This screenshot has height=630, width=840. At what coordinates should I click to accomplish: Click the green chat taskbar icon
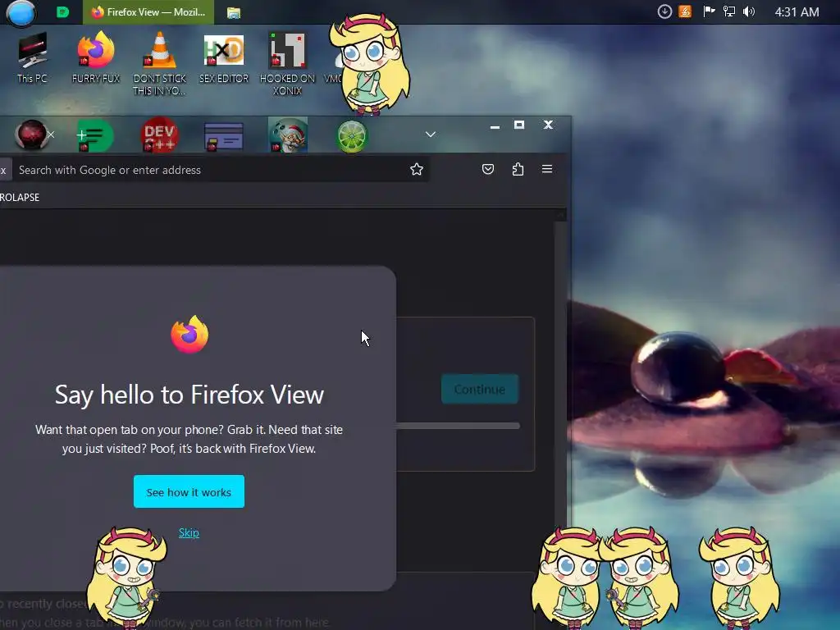pyautogui.click(x=62, y=11)
